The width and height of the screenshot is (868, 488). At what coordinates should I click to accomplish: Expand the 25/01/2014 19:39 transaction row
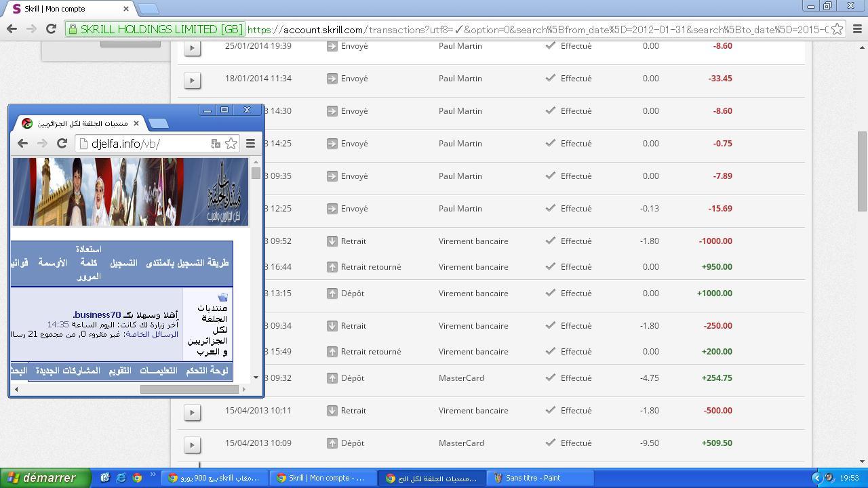[x=192, y=48]
